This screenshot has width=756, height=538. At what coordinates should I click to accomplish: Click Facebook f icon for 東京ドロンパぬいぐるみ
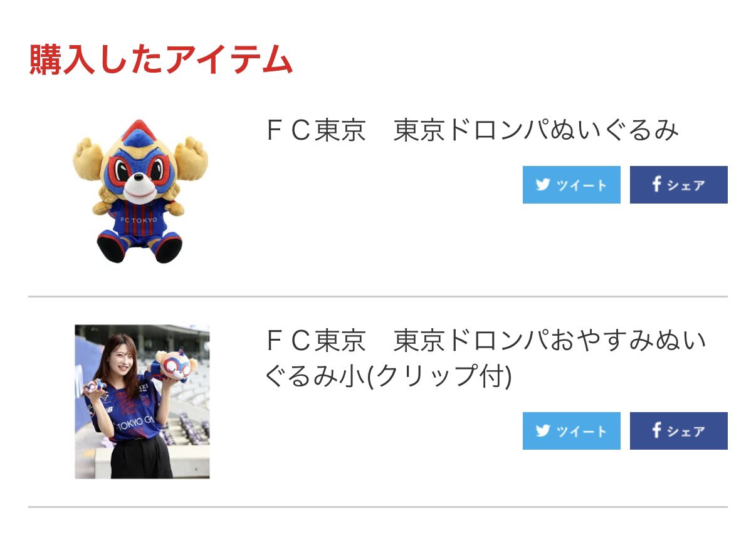(656, 184)
